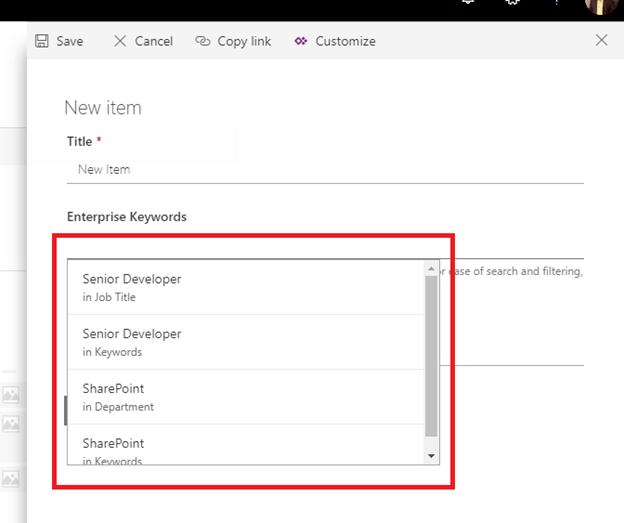This screenshot has height=523, width=624.
Task: Click the suggestion list scroll down arrow
Action: (431, 456)
